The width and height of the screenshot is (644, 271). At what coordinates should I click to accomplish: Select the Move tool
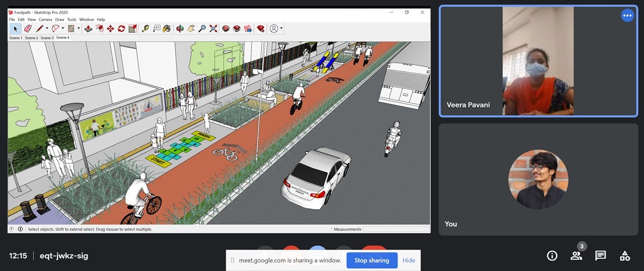coord(110,29)
